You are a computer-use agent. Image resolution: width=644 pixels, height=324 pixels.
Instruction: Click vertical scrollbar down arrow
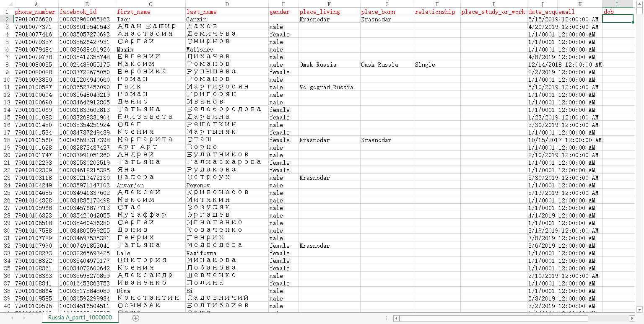pyautogui.click(x=640, y=310)
